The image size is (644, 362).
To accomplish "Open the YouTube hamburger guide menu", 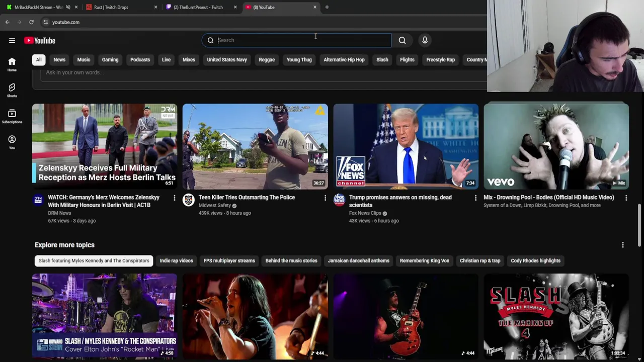I will coord(12,40).
